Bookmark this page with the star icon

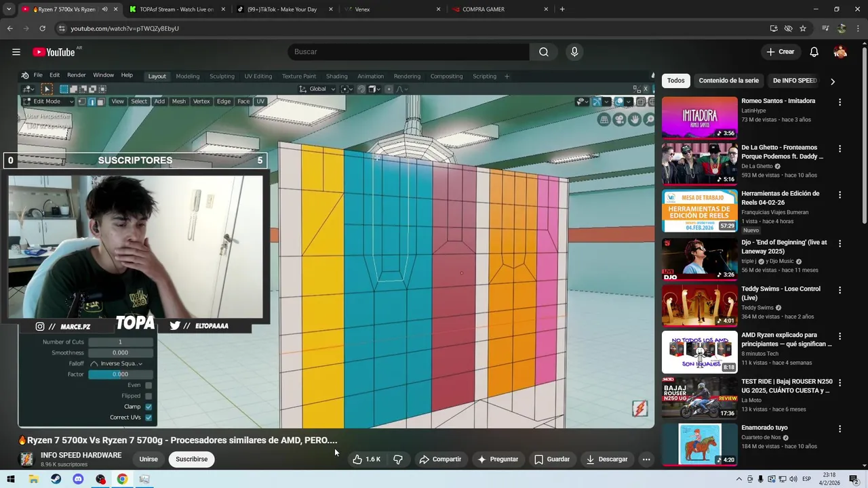[803, 28]
